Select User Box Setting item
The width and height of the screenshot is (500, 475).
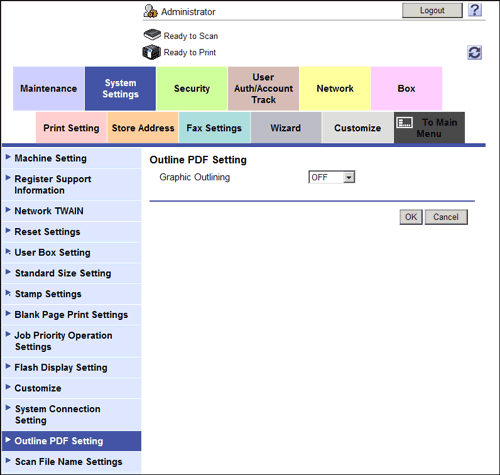(x=71, y=253)
